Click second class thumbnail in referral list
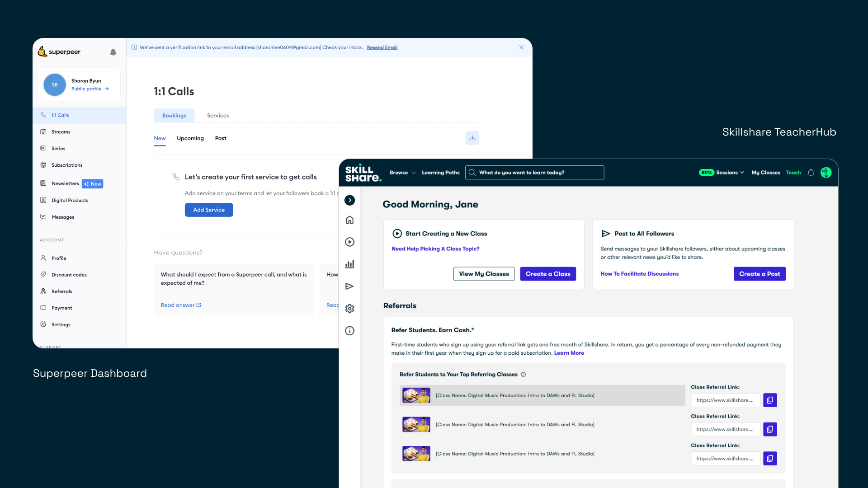This screenshot has height=488, width=868. (416, 425)
